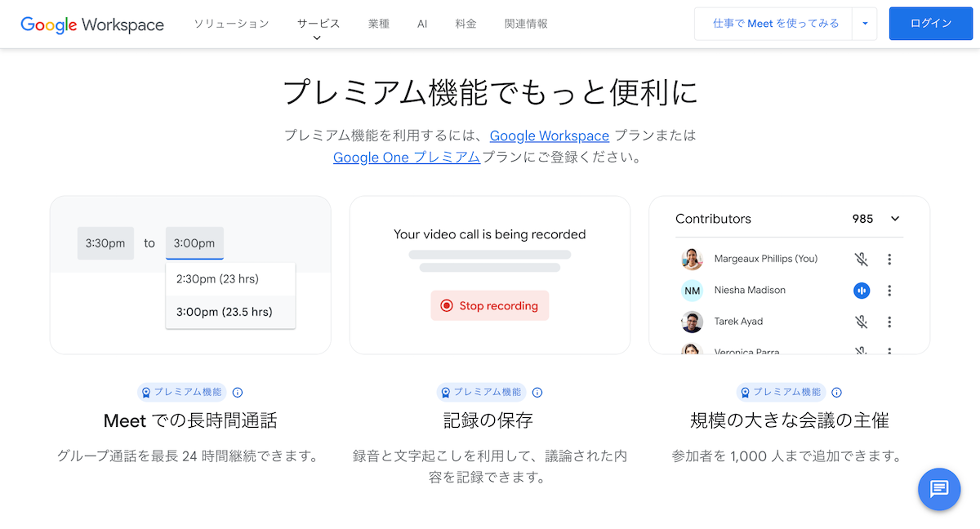This screenshot has width=980, height=529.
Task: Click Tarek Ayad avatar photo
Action: tap(692, 322)
